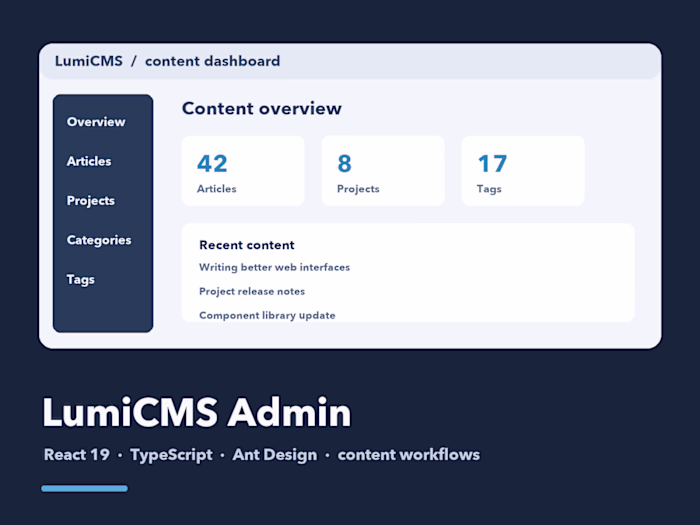Open the Overview sidebar item
This screenshot has height=525, width=700.
(x=96, y=121)
